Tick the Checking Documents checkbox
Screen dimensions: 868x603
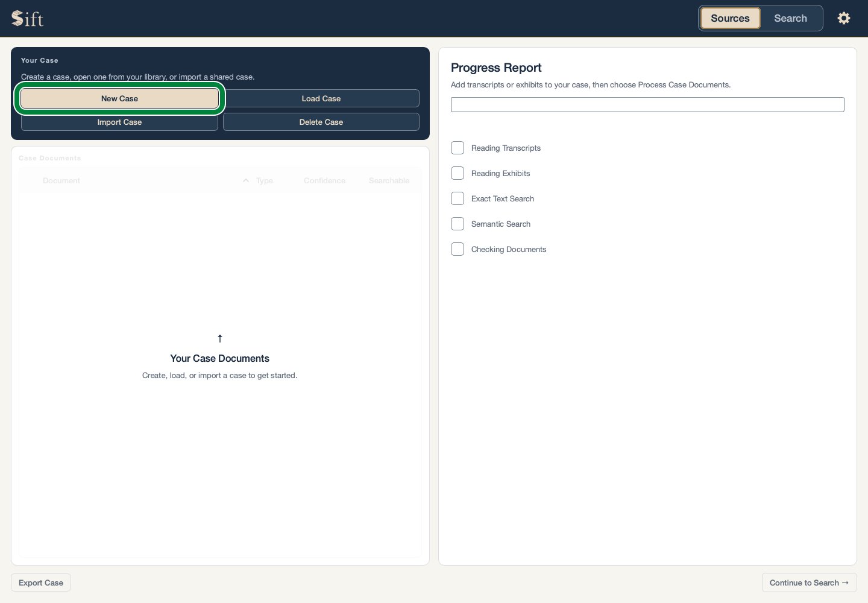pos(458,249)
